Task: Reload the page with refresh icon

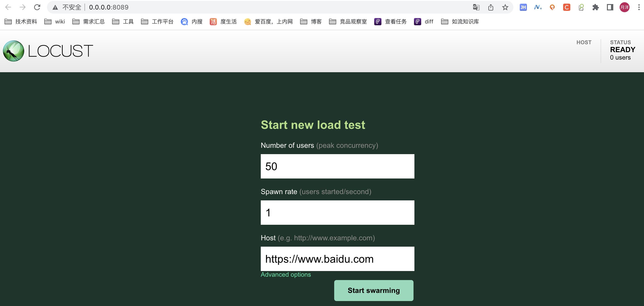Action: click(37, 7)
